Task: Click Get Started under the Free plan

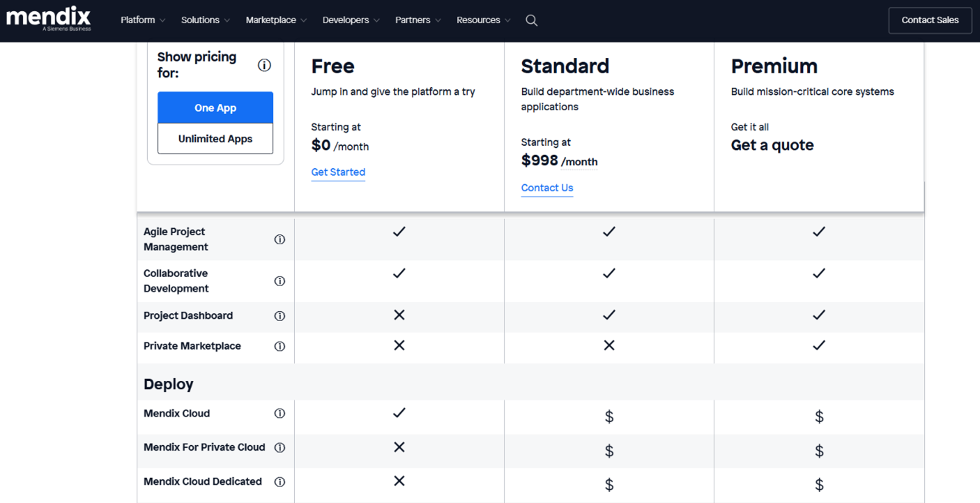Action: coord(338,172)
